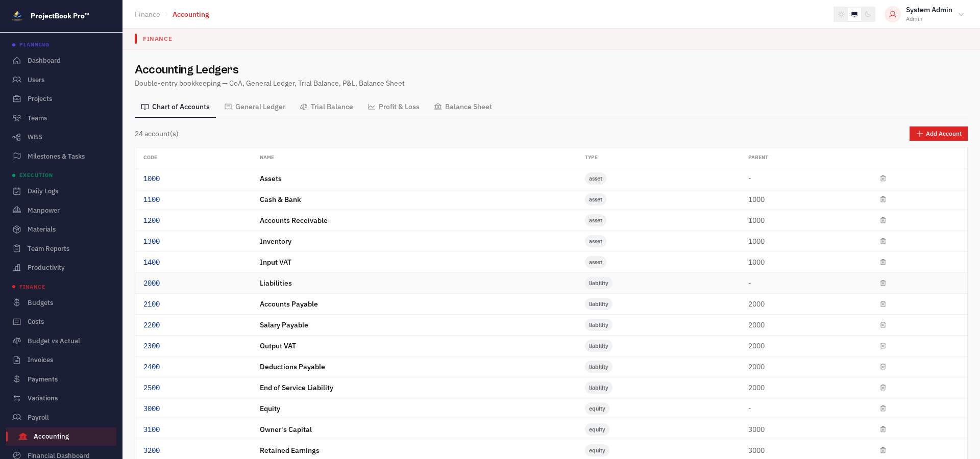
Task: Click trash icon for Deductions Payable
Action: [x=883, y=367]
